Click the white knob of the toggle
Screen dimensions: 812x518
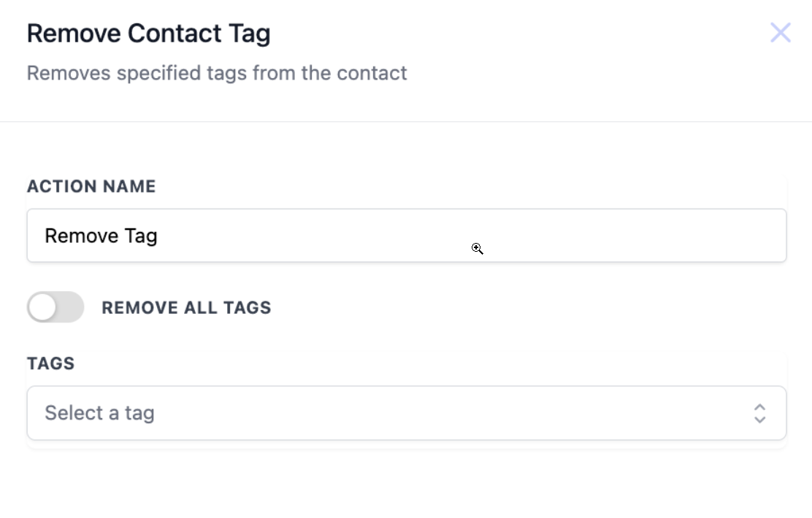pos(43,307)
